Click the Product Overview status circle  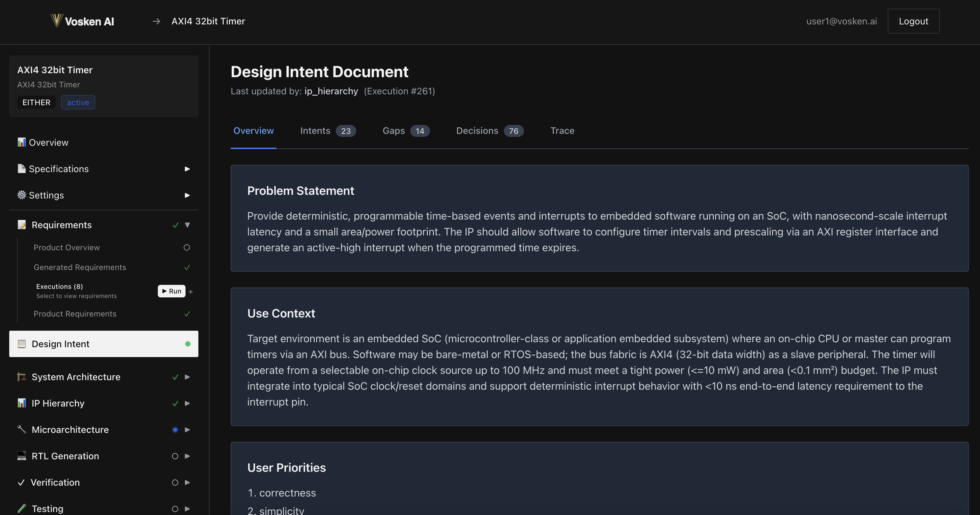pos(187,247)
